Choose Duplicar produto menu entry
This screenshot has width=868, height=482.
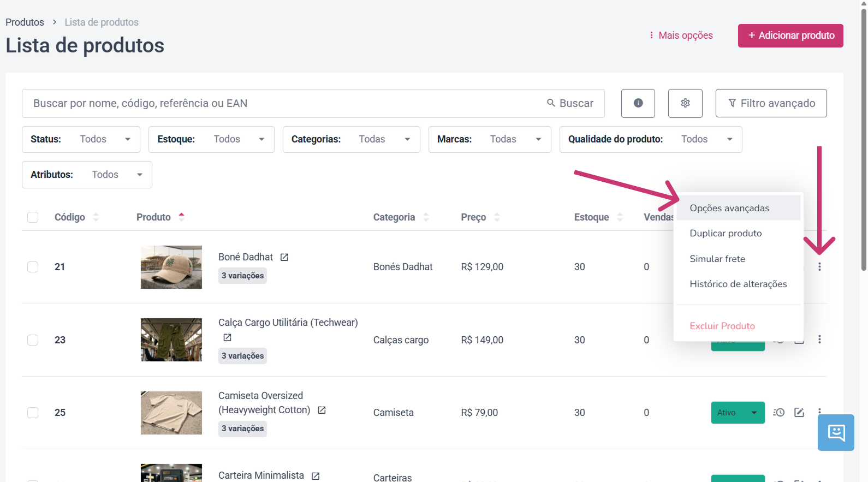click(738, 233)
